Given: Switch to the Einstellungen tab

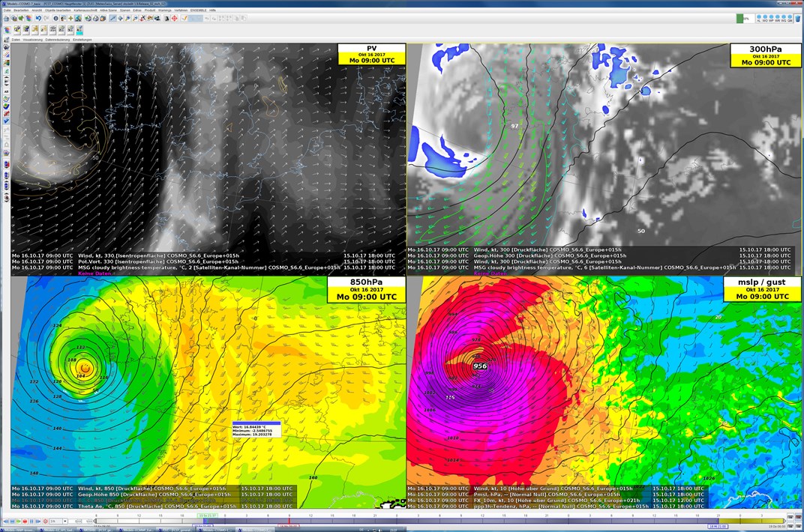Looking at the screenshot, I should [82, 40].
